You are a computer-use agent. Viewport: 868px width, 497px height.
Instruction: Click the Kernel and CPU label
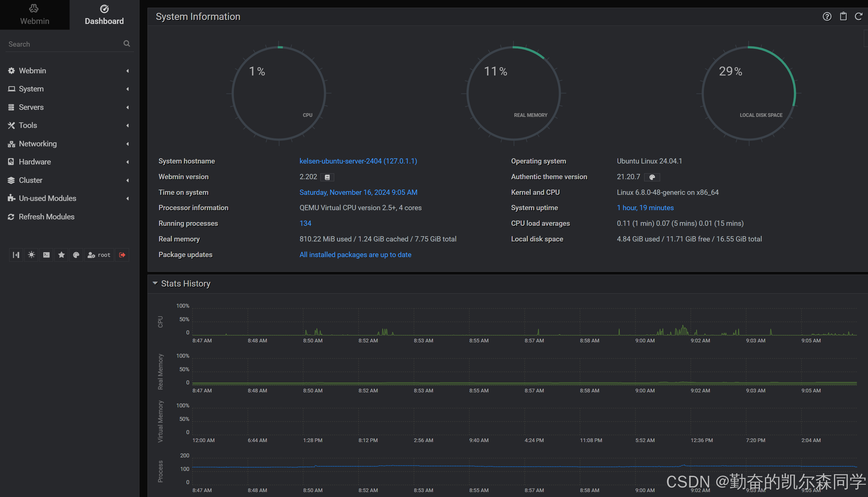[535, 192]
